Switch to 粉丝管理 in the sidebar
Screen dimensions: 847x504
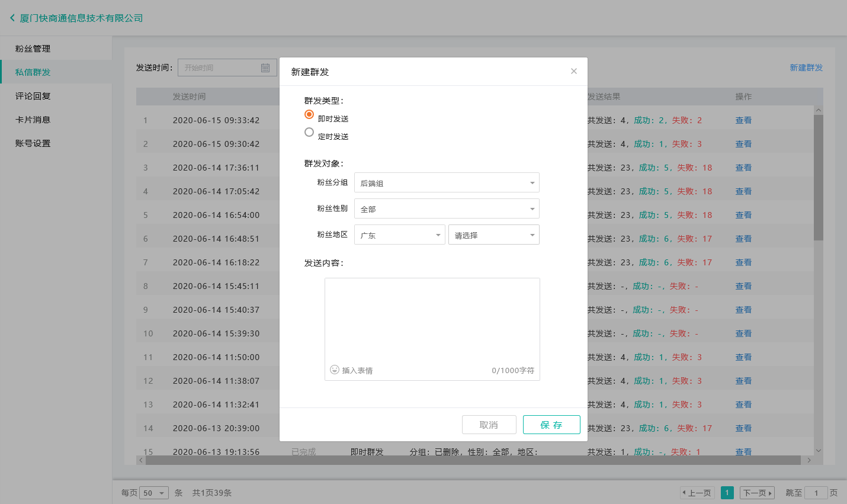[33, 49]
